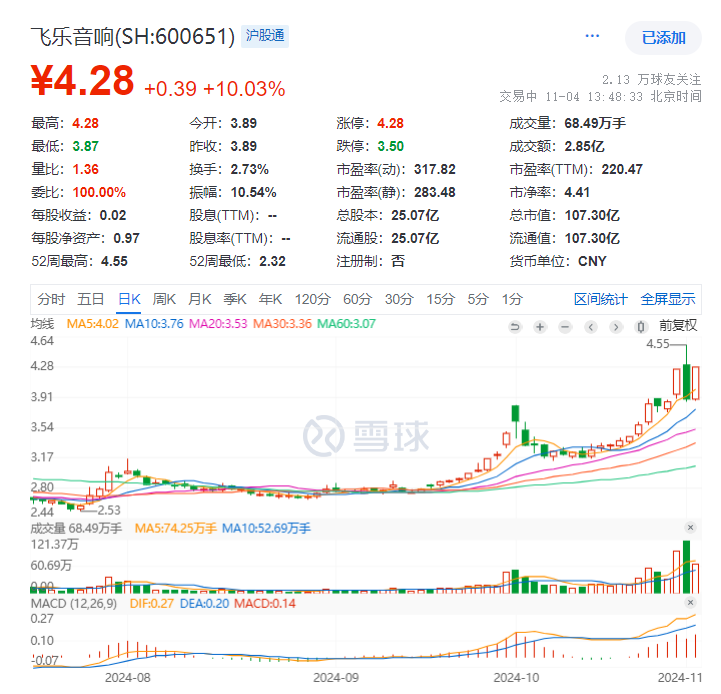721x694 pixels.
Task: Toggle candlestick chart style icon
Action: [x=641, y=327]
